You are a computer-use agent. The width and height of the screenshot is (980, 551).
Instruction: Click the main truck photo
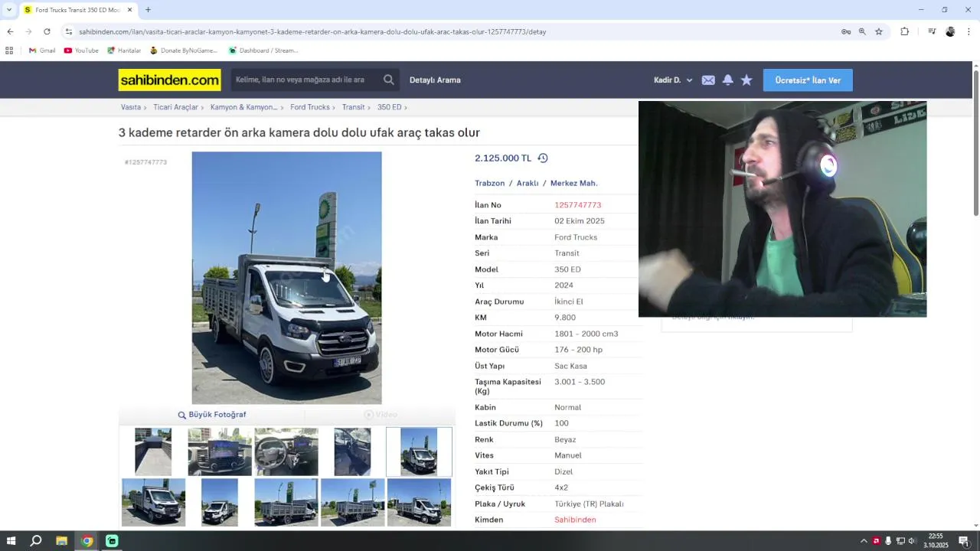tap(286, 278)
